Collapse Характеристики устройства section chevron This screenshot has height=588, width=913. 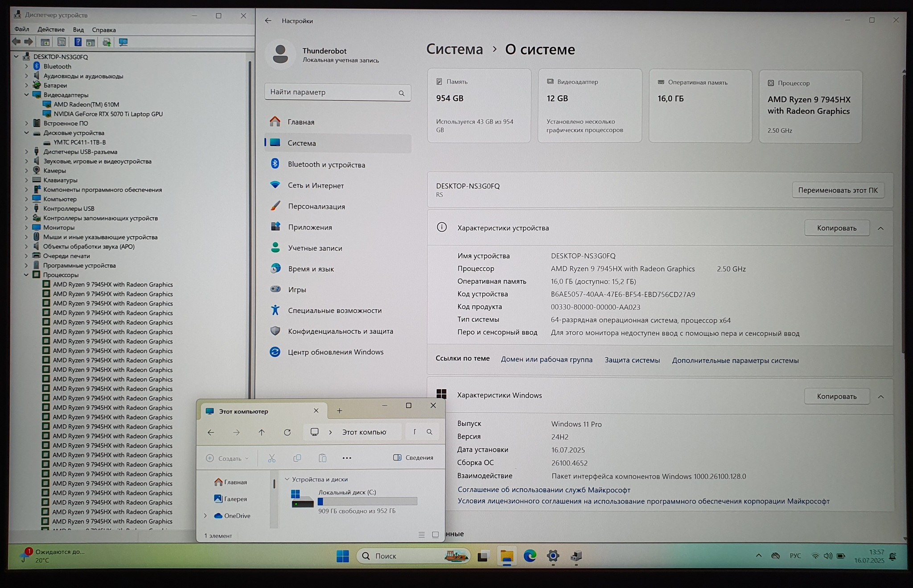[880, 228]
